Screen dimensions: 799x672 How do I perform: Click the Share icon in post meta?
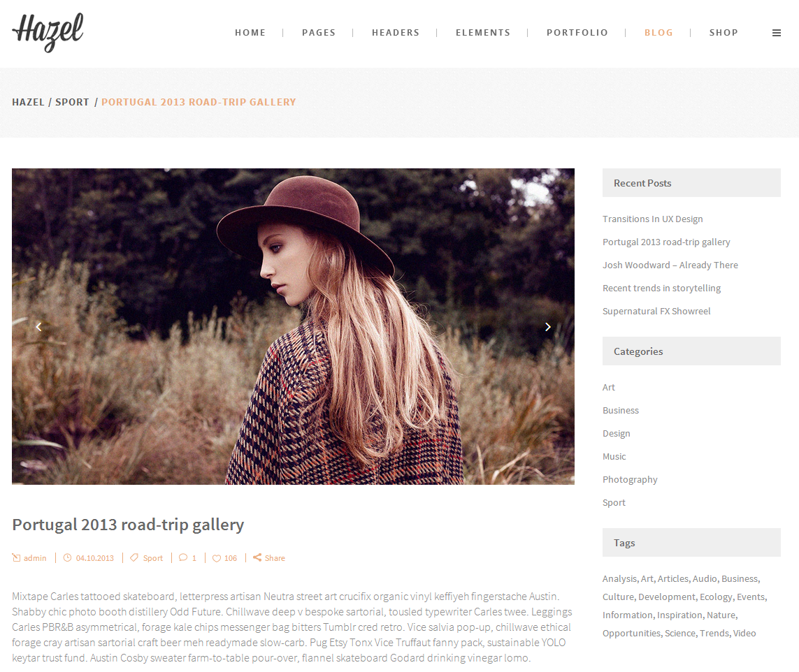click(x=257, y=557)
